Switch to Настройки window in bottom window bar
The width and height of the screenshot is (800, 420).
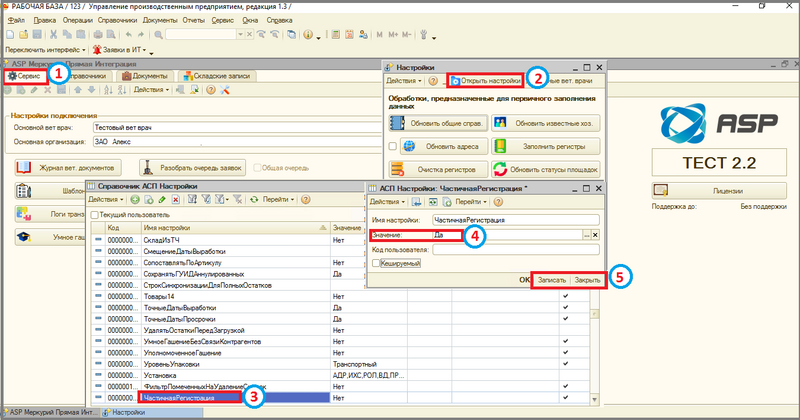click(153, 412)
